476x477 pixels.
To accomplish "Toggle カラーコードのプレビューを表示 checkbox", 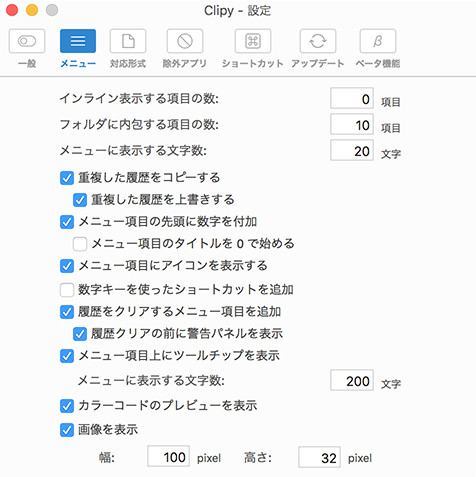I will (x=67, y=406).
